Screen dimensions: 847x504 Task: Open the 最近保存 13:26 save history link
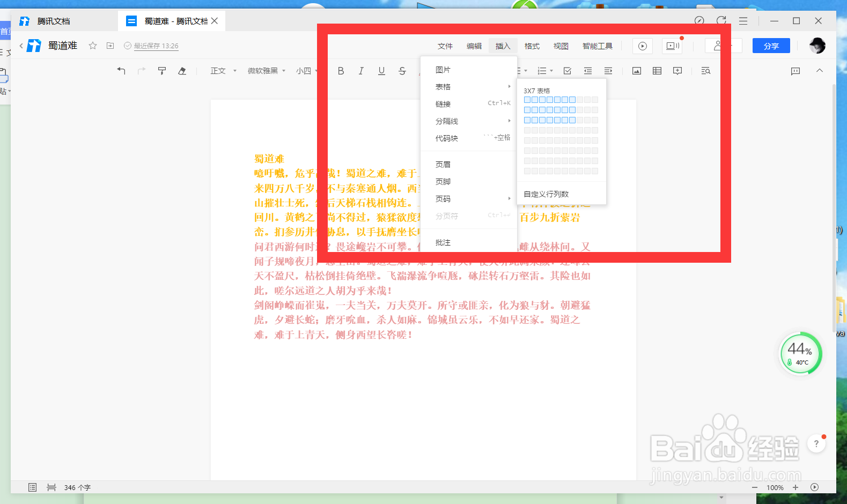(156, 46)
